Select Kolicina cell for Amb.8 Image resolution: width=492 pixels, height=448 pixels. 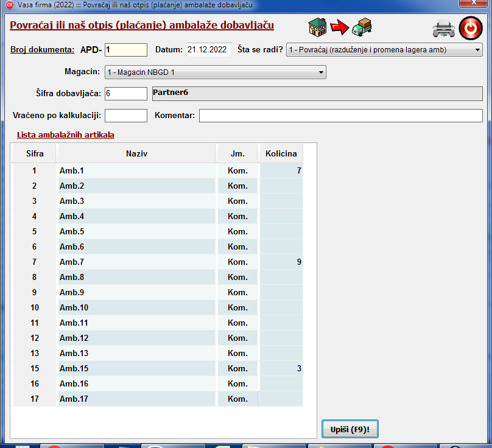pos(281,278)
